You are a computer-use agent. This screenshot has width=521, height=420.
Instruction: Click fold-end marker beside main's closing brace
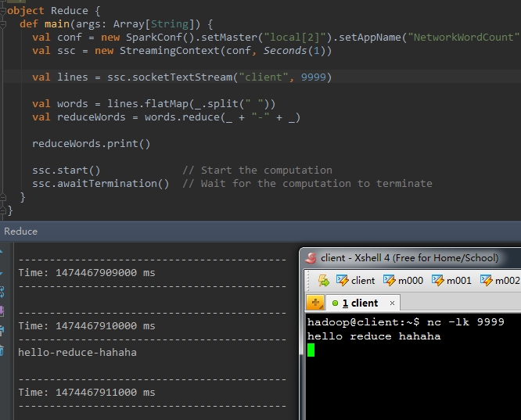click(x=3, y=197)
